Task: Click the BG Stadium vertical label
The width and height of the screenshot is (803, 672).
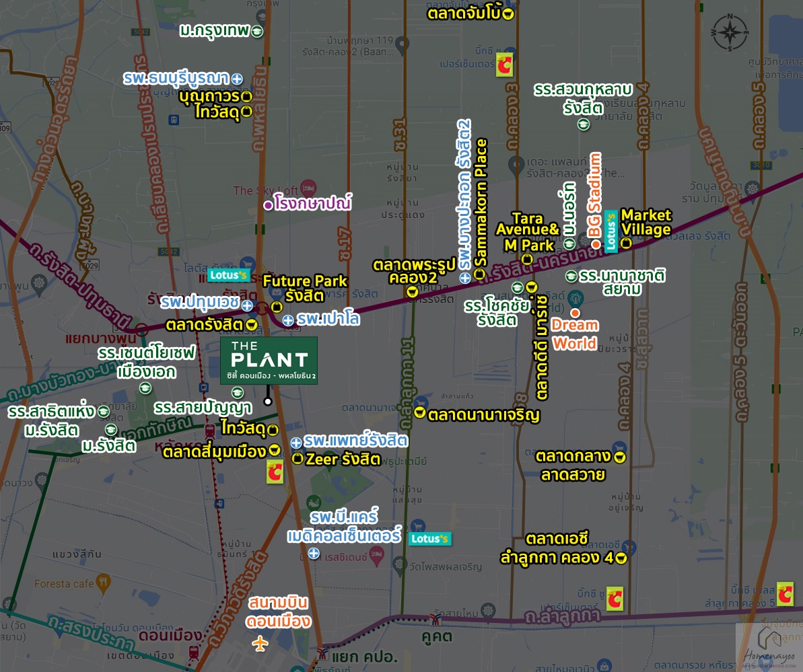Action: [595, 195]
